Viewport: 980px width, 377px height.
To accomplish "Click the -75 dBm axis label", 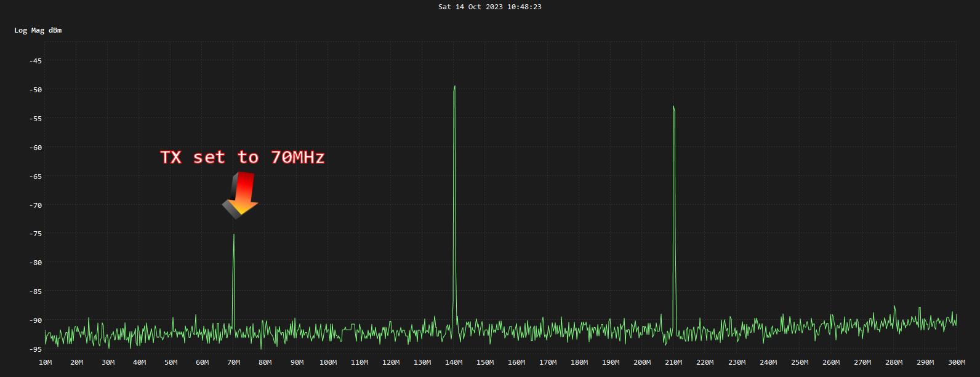I will point(36,234).
